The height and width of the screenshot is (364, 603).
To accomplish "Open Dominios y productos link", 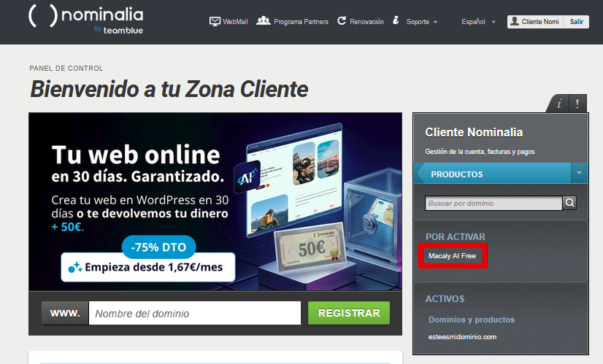I will coord(472,320).
